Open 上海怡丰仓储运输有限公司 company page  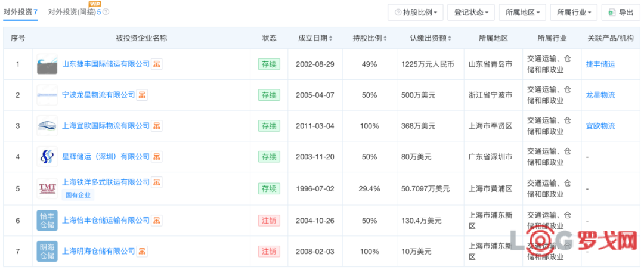[106, 221]
